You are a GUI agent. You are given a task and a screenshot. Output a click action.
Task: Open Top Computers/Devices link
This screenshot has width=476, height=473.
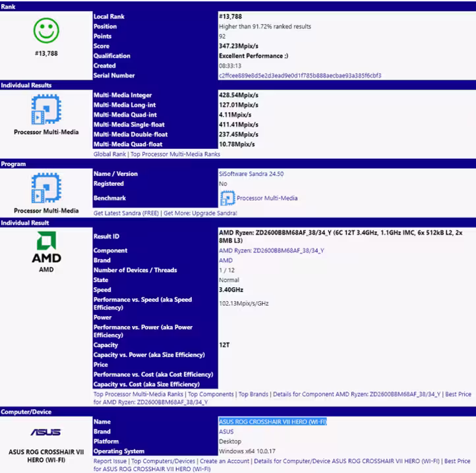point(163,461)
